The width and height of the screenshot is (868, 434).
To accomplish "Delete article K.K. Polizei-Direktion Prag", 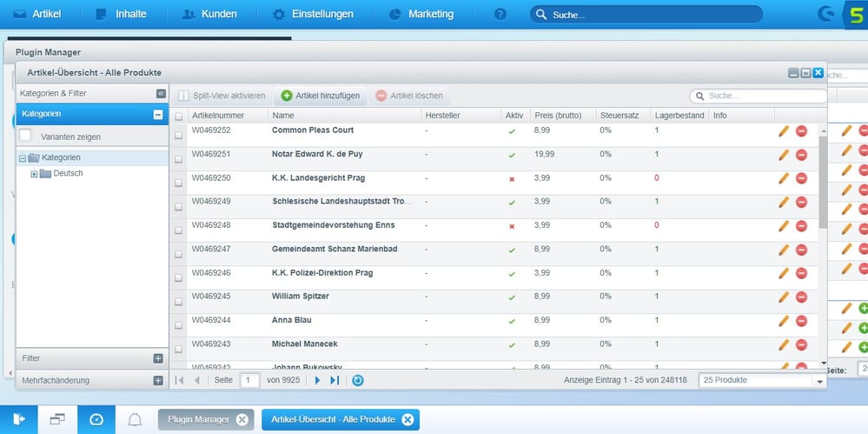I will coord(801,273).
